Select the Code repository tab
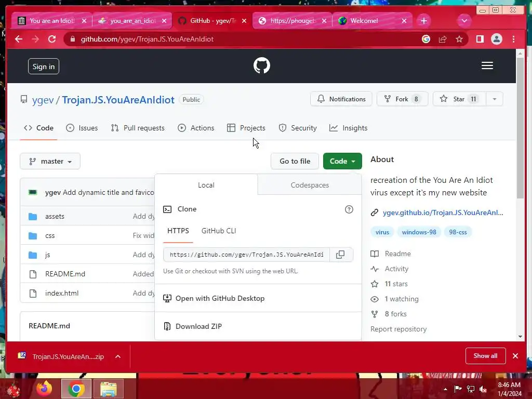Image resolution: width=532 pixels, height=399 pixels. click(38, 128)
